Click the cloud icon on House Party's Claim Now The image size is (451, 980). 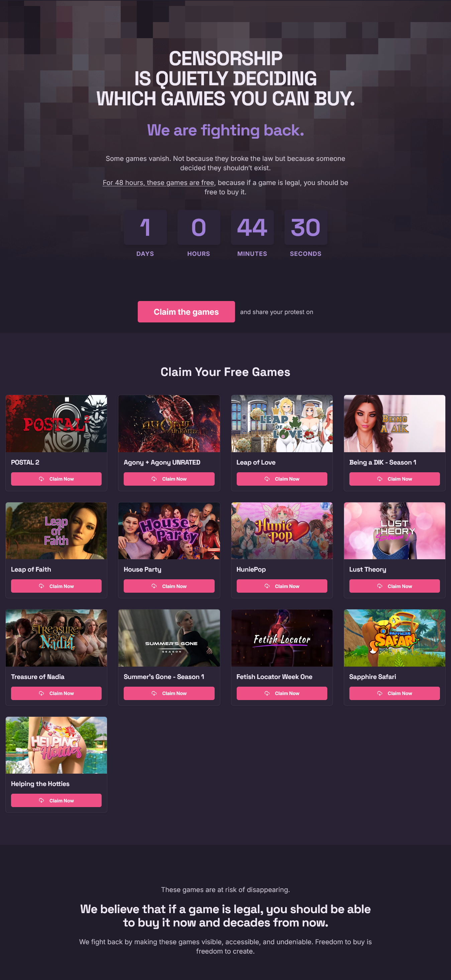154,586
